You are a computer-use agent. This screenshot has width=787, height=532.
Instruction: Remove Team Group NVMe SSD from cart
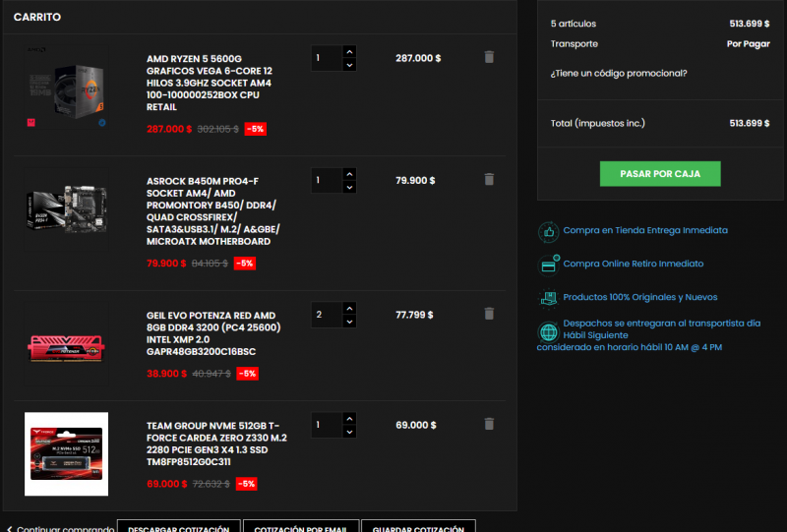click(x=489, y=425)
